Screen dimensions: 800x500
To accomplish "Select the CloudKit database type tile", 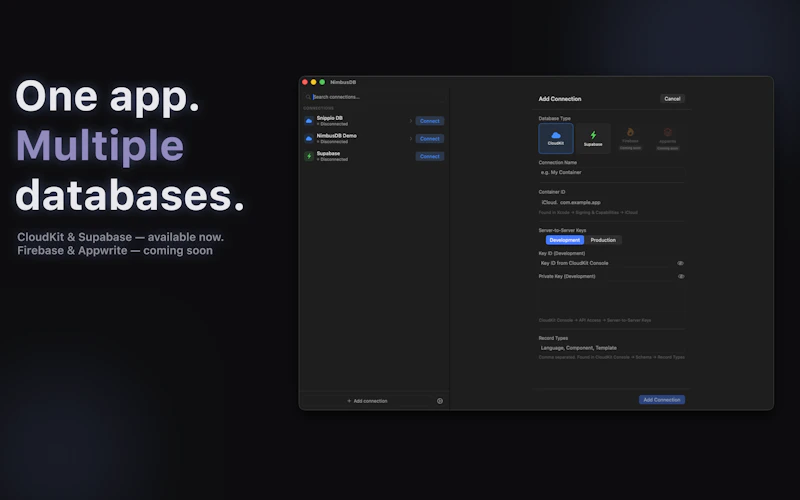I will pos(556,138).
